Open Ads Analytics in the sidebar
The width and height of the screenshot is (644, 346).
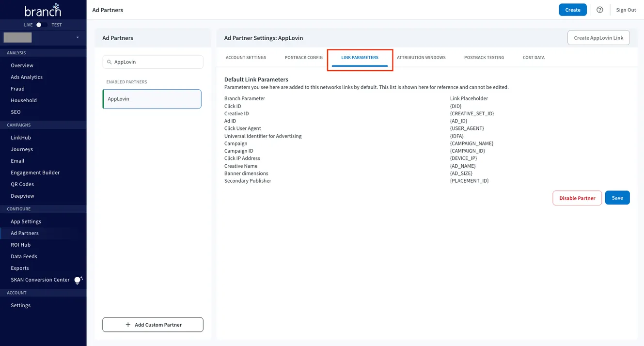[26, 77]
